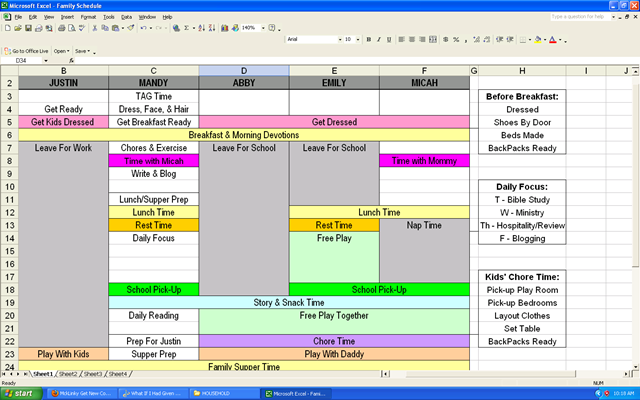The image size is (640, 400).
Task: Toggle Underline formatting
Action: click(x=389, y=40)
